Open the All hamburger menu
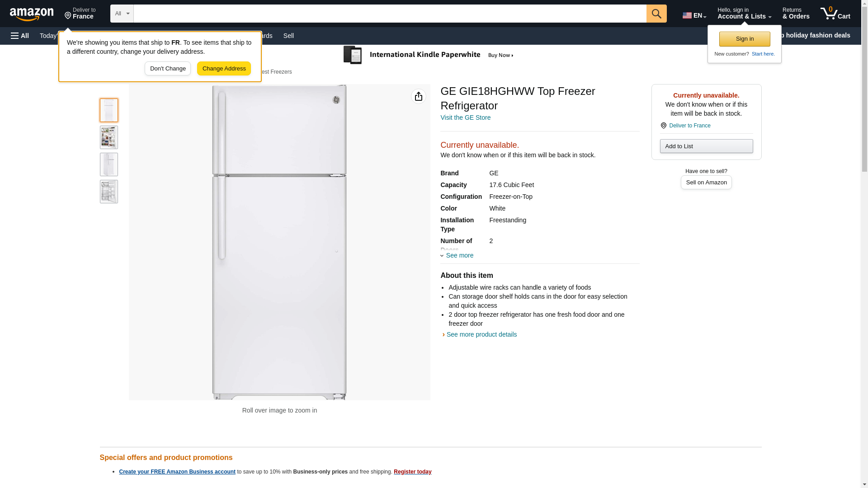This screenshot has width=868, height=488. click(x=20, y=36)
